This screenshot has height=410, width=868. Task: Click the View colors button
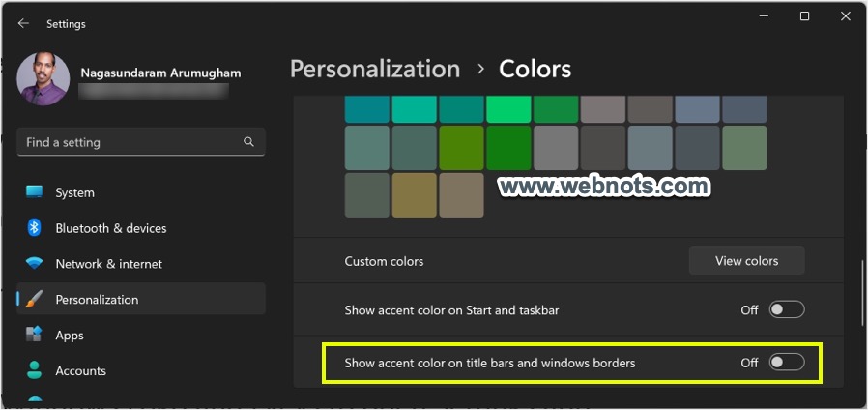pyautogui.click(x=747, y=261)
